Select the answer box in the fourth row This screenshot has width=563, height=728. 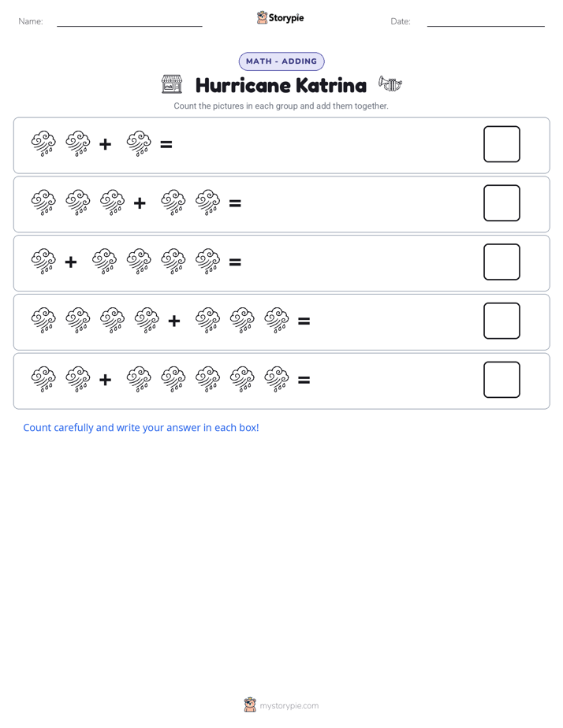(501, 321)
